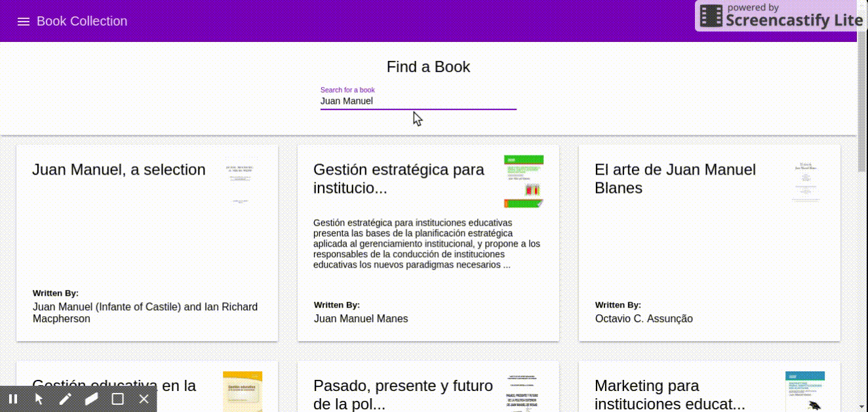Select the Screencastify rectangle tool
Image resolution: width=868 pixels, height=412 pixels.
point(118,399)
